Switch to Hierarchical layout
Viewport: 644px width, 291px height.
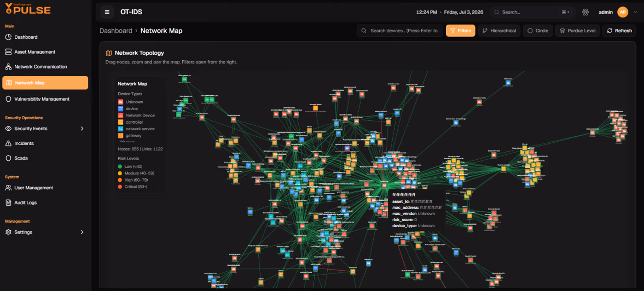(499, 31)
